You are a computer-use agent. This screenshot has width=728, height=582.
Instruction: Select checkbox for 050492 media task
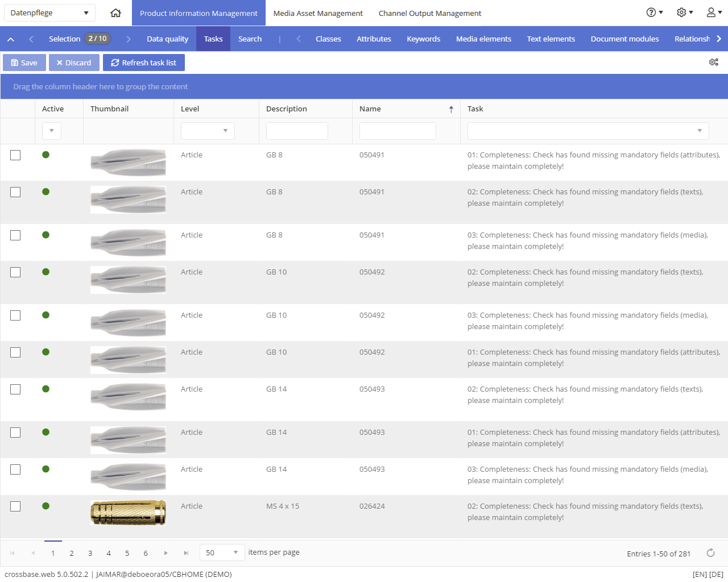pos(15,315)
